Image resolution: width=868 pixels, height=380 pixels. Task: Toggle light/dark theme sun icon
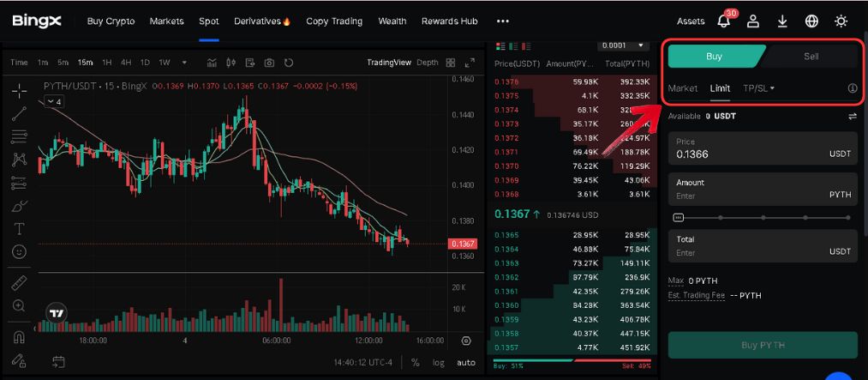[841, 21]
